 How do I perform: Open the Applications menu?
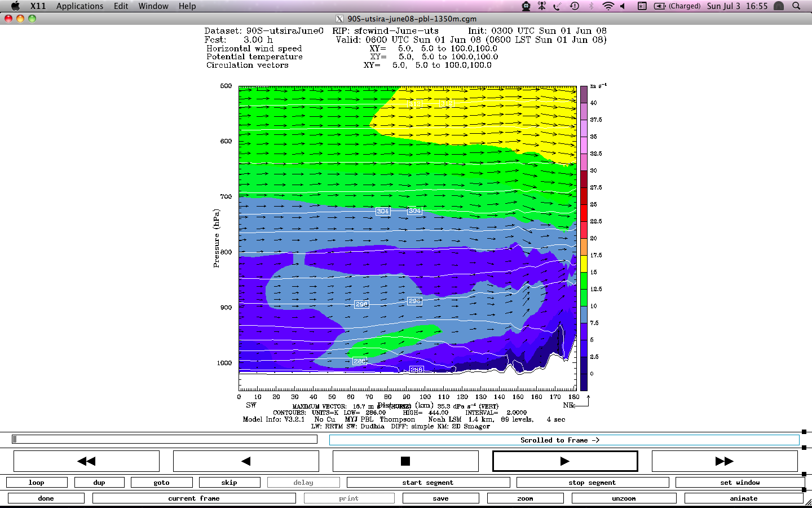click(x=80, y=6)
